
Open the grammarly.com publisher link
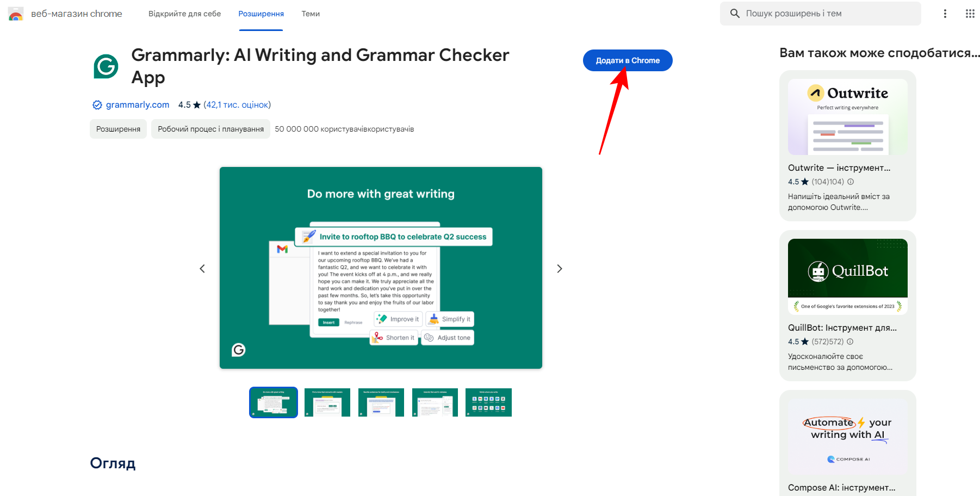tap(138, 105)
